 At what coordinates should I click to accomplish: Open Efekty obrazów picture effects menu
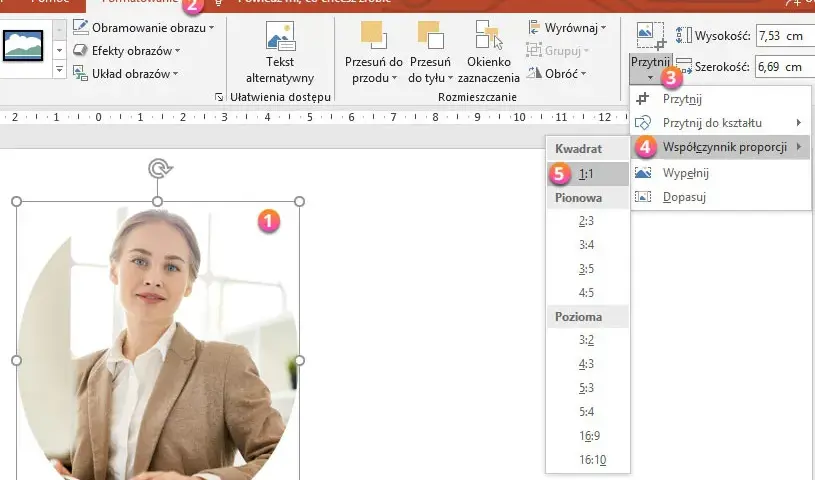click(127, 51)
